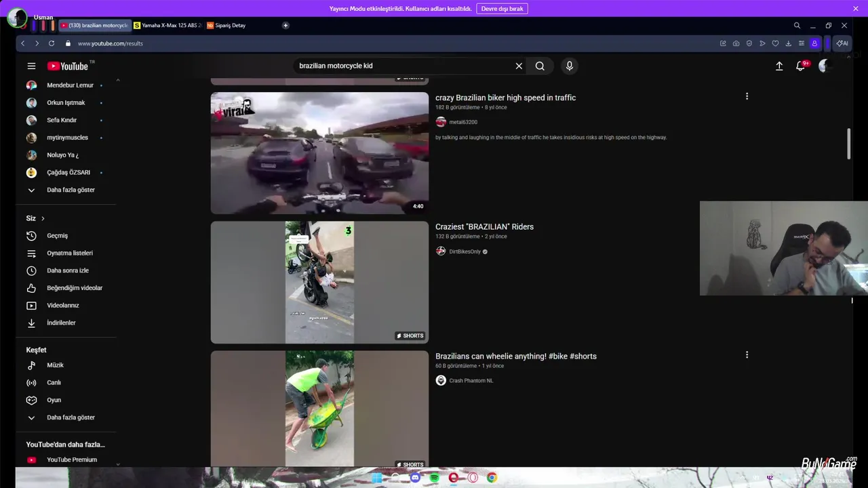868x488 pixels.
Task: Open Videolarınız in the sidebar
Action: coord(63,306)
